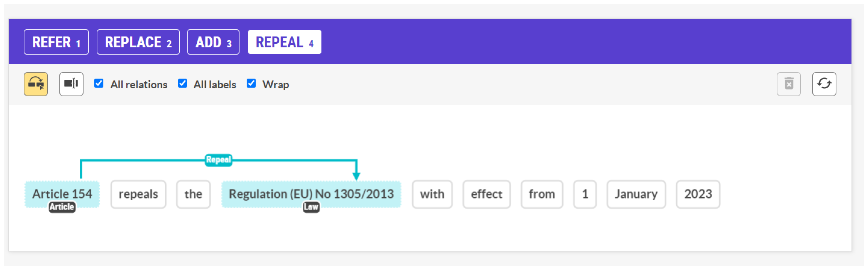Click the token "January"
Image resolution: width=868 pixels, height=271 pixels.
click(x=636, y=194)
